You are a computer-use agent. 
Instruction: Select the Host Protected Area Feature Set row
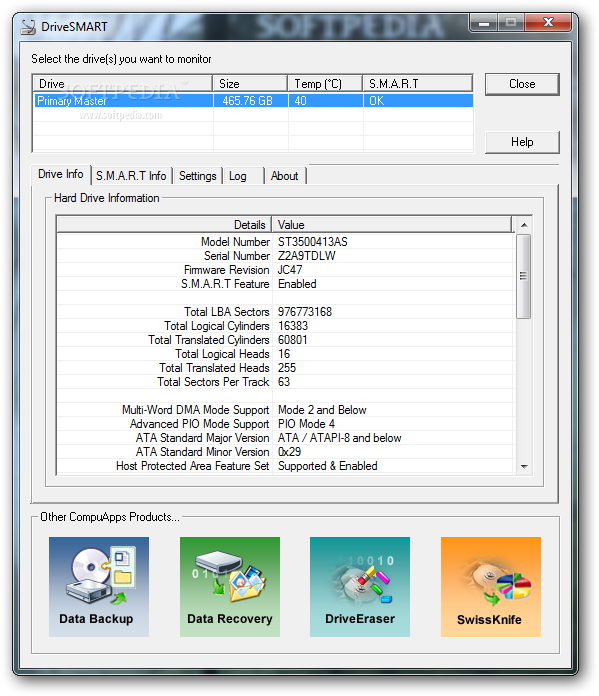click(x=286, y=466)
